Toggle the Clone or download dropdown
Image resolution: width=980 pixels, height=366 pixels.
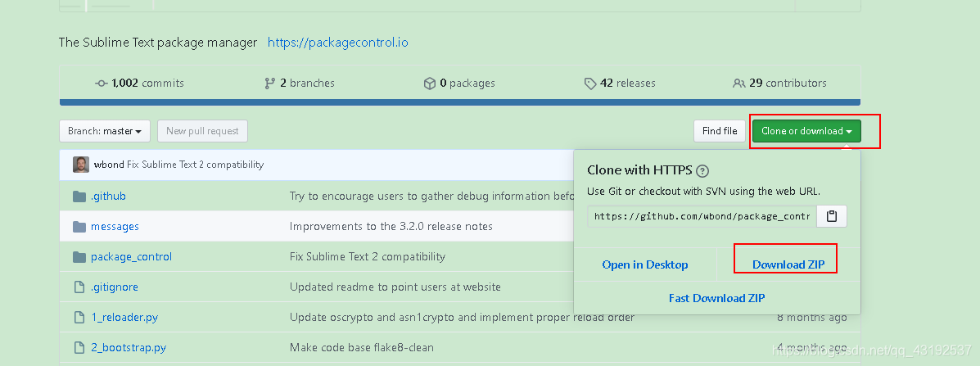(806, 131)
